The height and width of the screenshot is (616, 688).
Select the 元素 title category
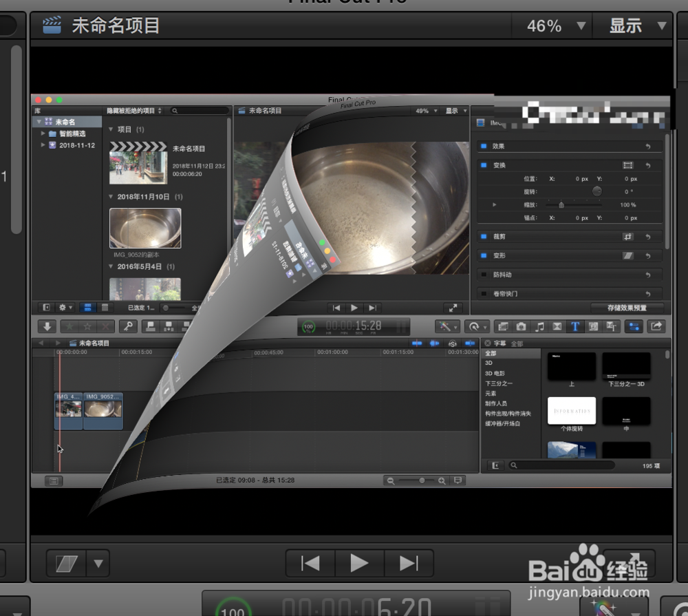491,394
